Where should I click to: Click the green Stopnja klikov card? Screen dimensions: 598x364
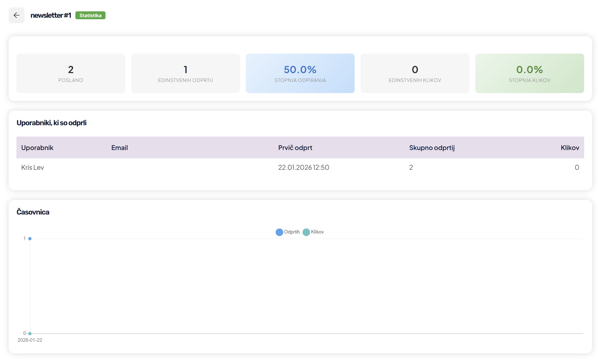click(x=529, y=73)
